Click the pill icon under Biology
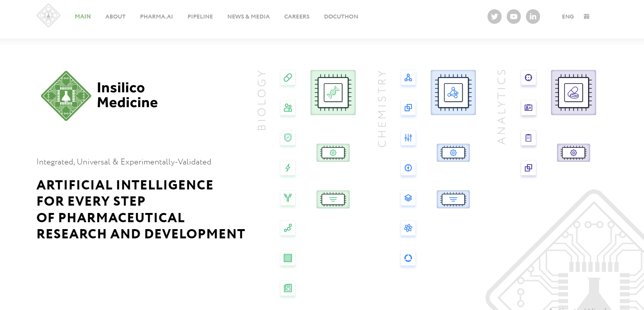The image size is (644, 310). [x=288, y=78]
